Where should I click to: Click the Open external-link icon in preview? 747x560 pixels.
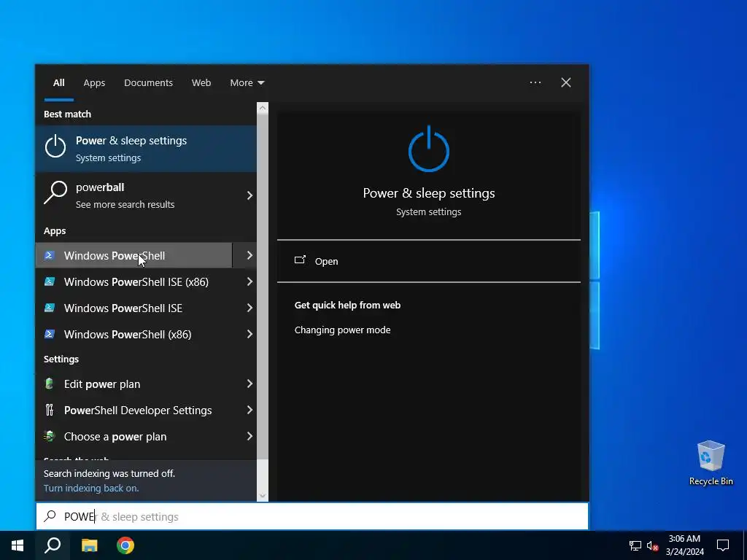300,260
